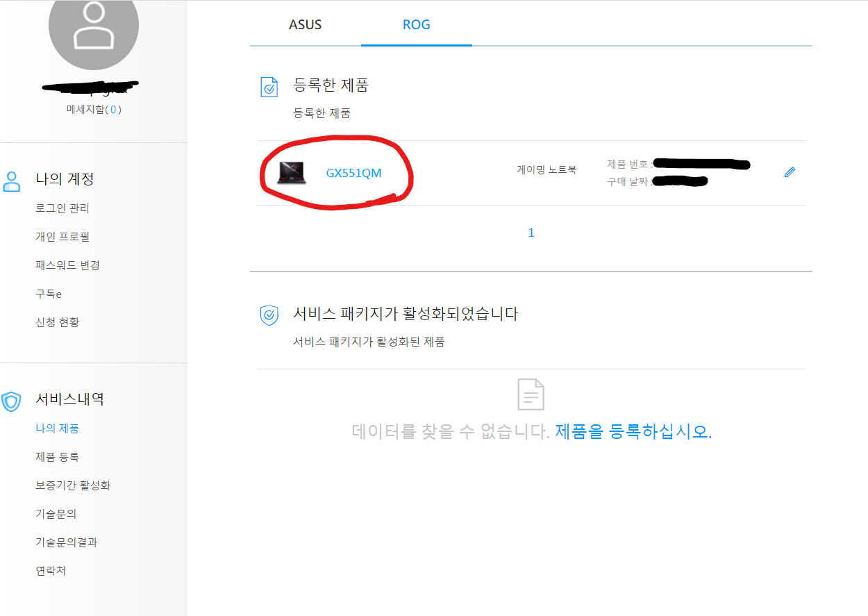Click the 서비스내역 shield icon
The image size is (868, 616).
pyautogui.click(x=12, y=401)
